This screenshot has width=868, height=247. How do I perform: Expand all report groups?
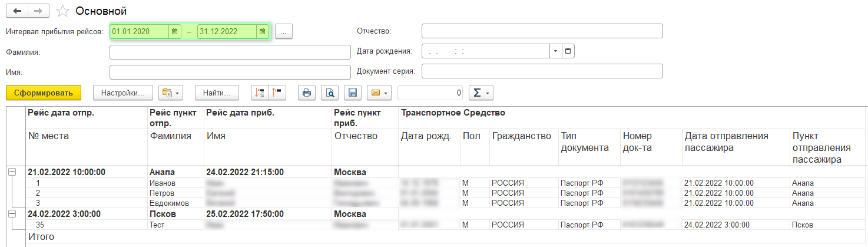tap(260, 93)
